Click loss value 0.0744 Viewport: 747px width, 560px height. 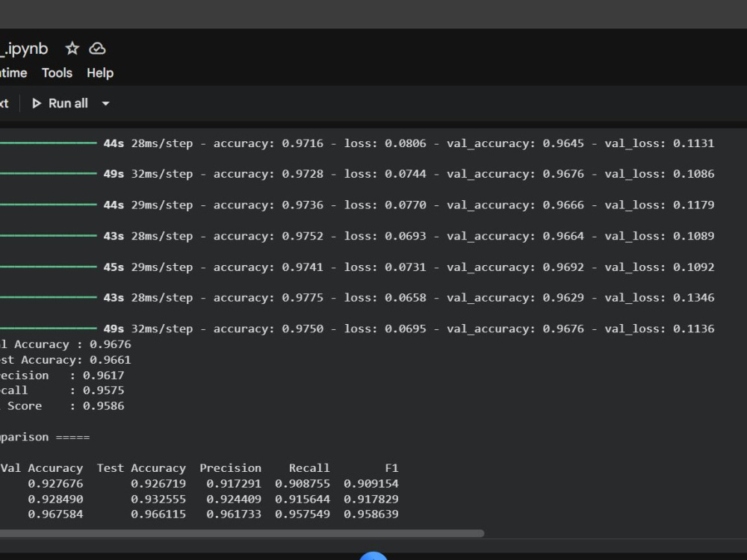[x=405, y=174]
